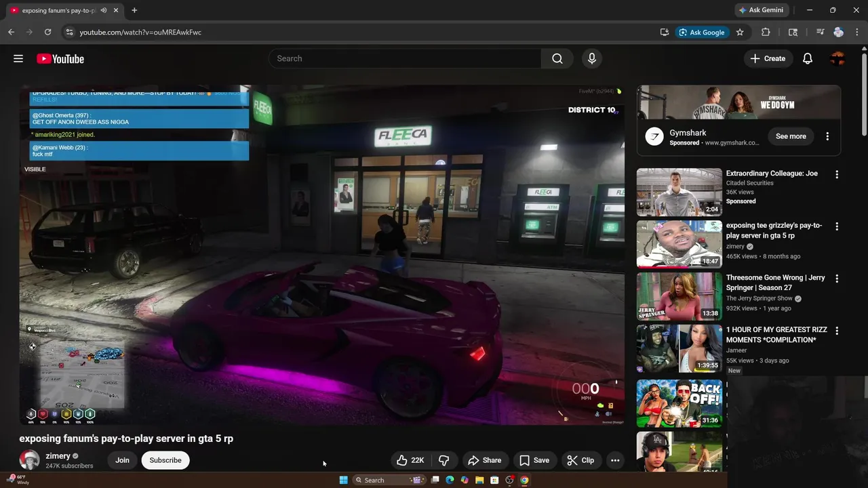Open new browser tab with plus
Screen dimensions: 868x488
click(134, 10)
